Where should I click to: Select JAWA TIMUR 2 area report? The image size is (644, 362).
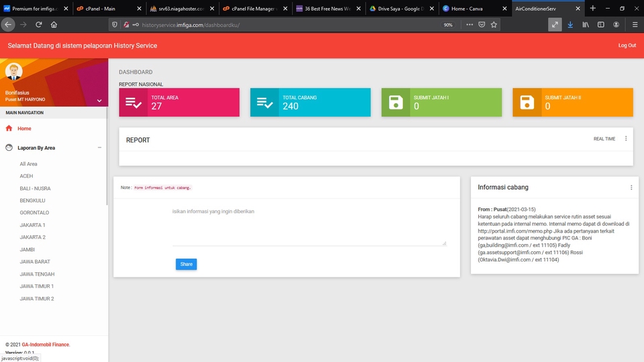pos(36,299)
